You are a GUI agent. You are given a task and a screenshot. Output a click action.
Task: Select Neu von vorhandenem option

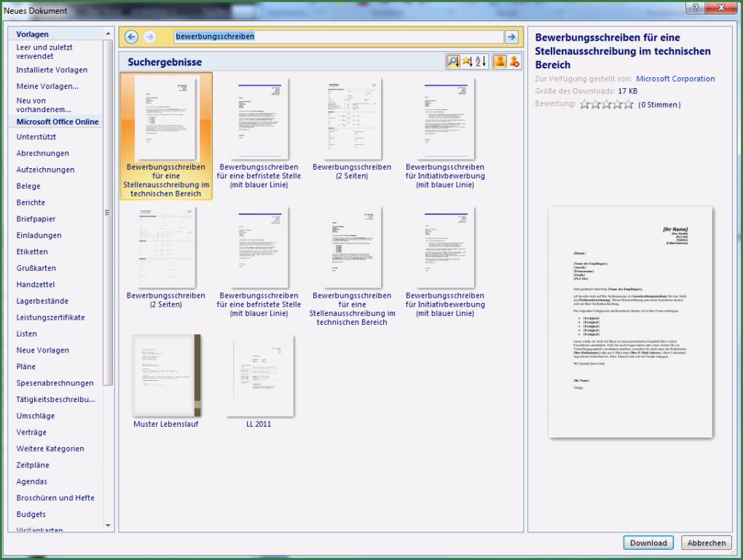pos(44,105)
